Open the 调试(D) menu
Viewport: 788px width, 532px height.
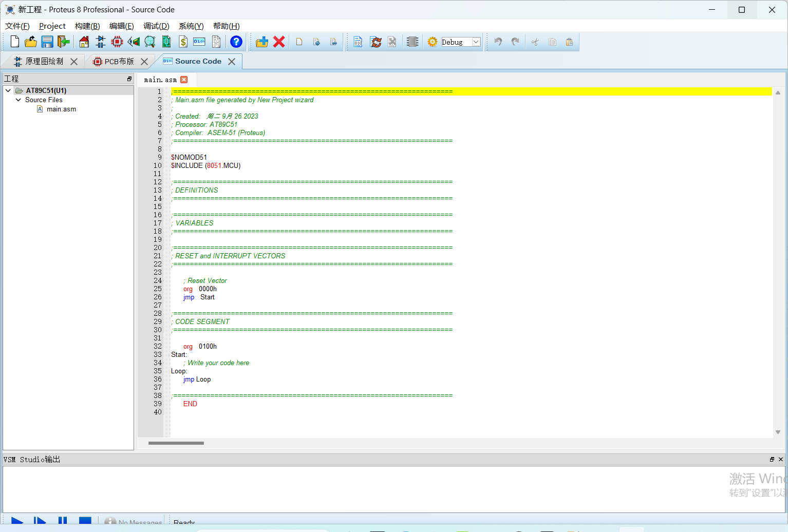pos(156,26)
